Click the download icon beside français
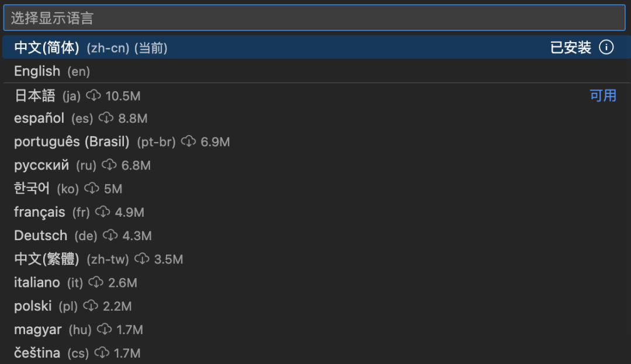This screenshot has width=631, height=364. point(103,212)
